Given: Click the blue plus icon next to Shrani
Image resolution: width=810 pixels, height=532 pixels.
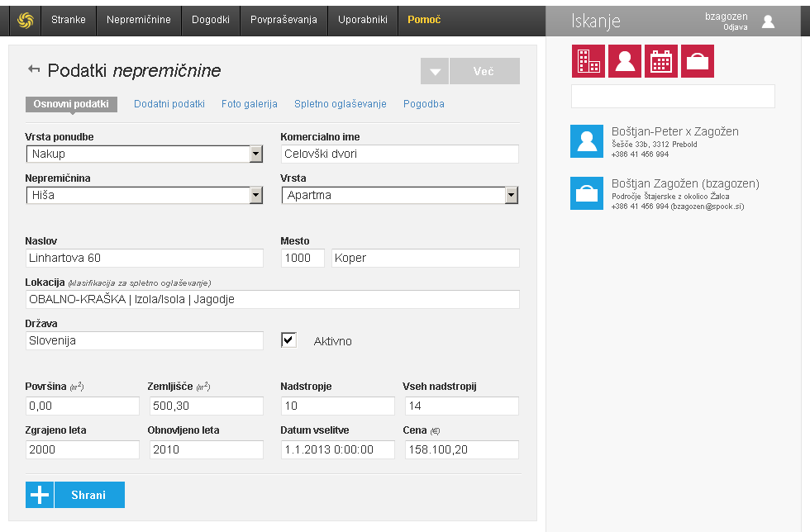Looking at the screenshot, I should click(40, 495).
